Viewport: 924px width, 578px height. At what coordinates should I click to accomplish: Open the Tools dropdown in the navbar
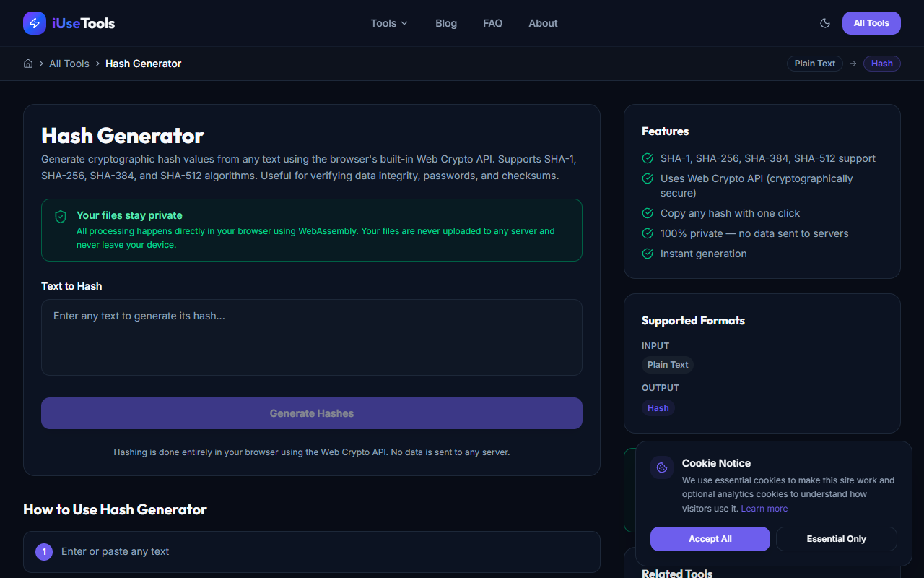click(x=388, y=22)
